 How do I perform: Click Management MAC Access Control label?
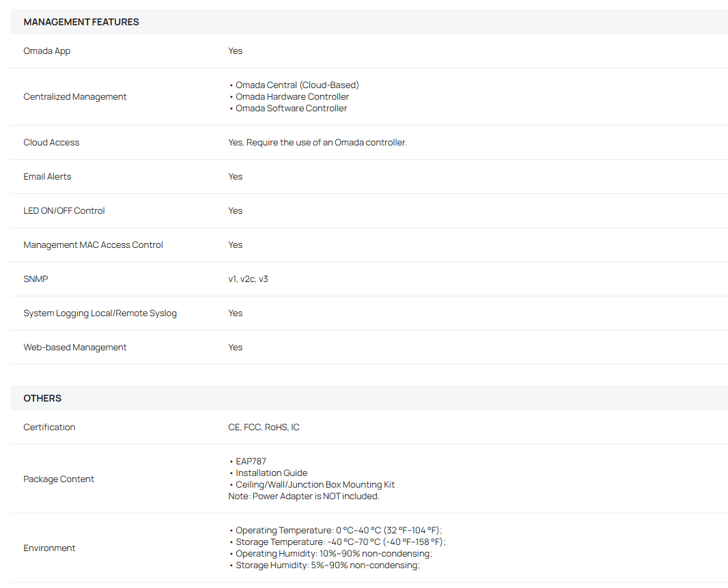93,245
